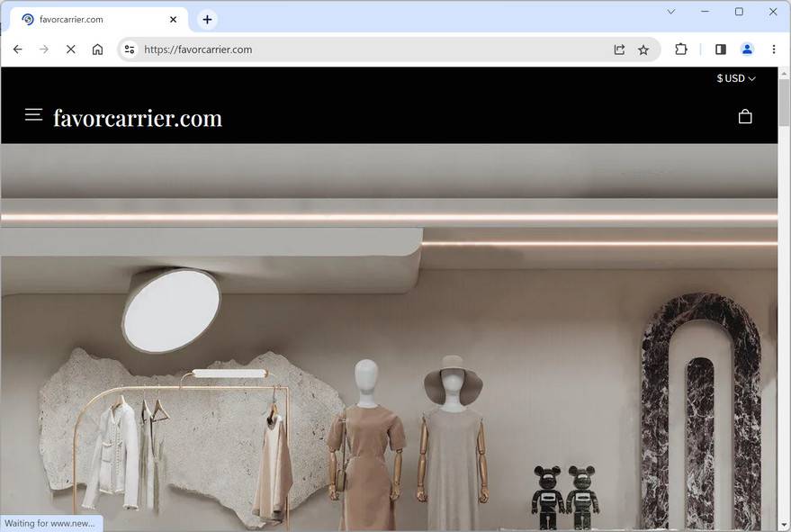Open the browser home page

97,50
